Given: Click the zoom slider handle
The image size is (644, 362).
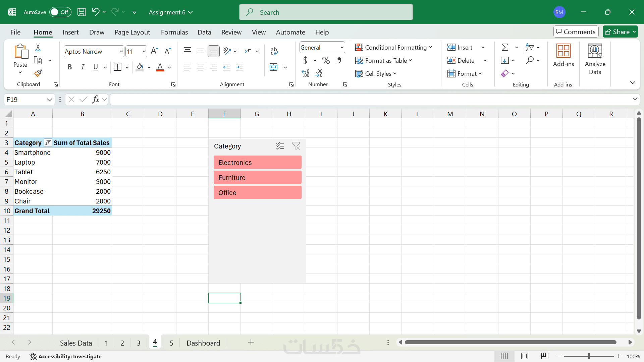Looking at the screenshot, I should click(589, 356).
